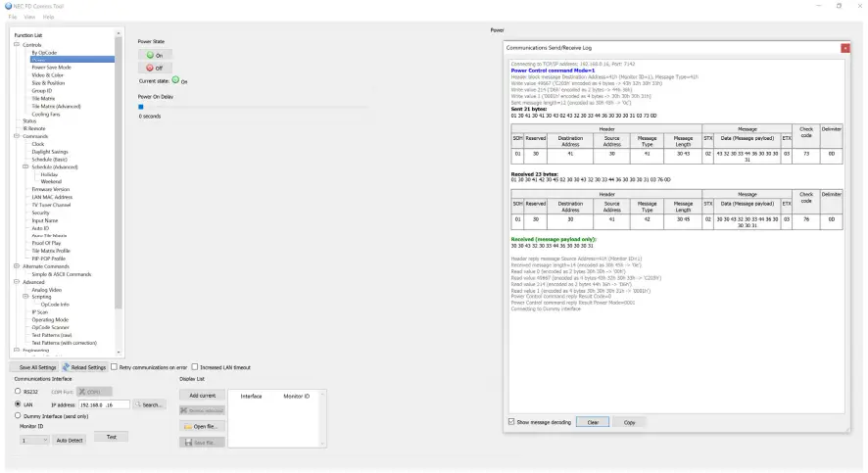Select TV Tuner Channel tree item
This screenshot has height=473, width=868.
pyautogui.click(x=51, y=205)
